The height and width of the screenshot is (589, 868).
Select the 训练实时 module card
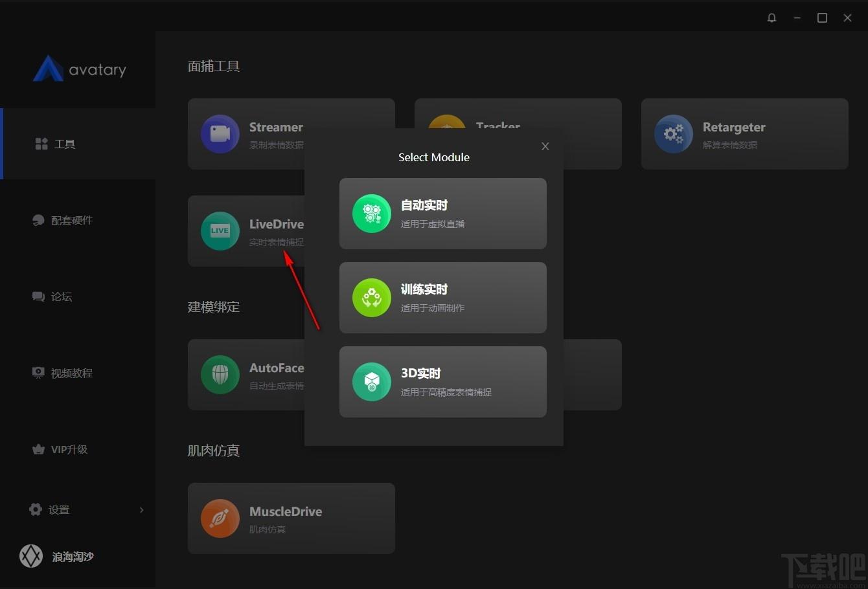tap(443, 298)
